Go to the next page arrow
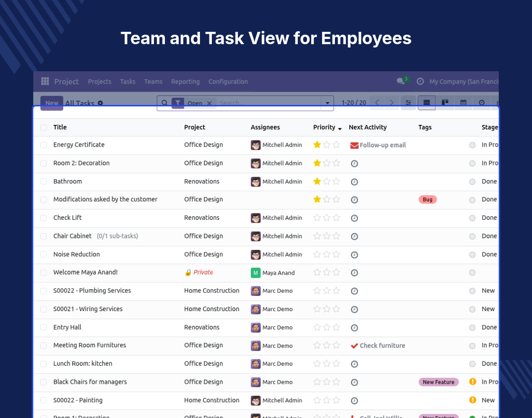Image resolution: width=532 pixels, height=418 pixels. coord(391,103)
